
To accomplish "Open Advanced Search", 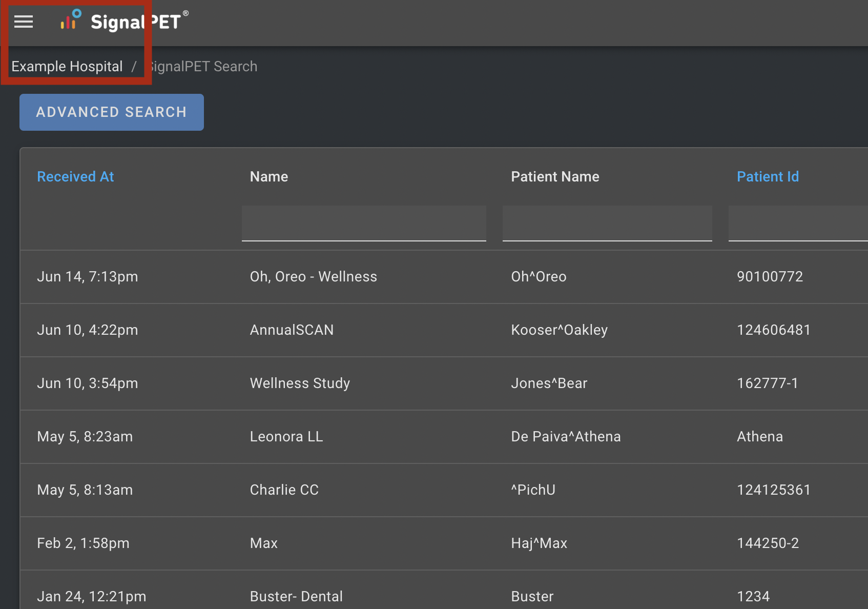I will pos(112,112).
